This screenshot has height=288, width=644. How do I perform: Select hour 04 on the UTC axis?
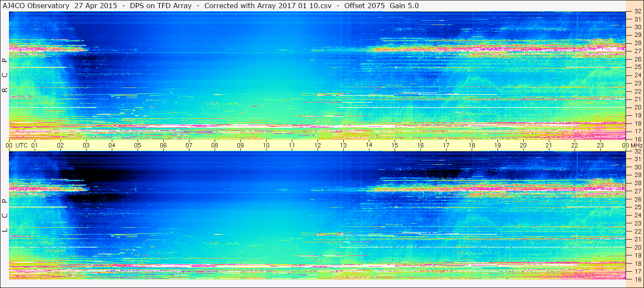[x=112, y=145]
